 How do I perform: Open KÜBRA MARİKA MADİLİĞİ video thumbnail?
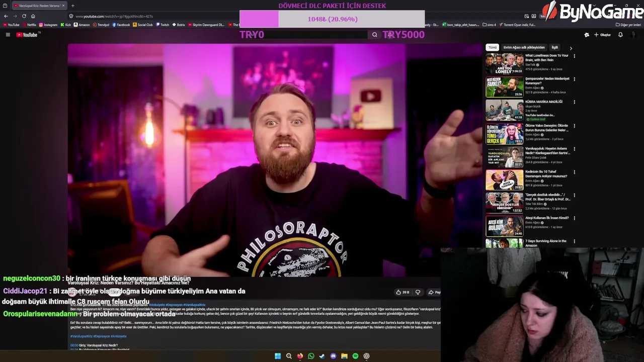click(504, 110)
